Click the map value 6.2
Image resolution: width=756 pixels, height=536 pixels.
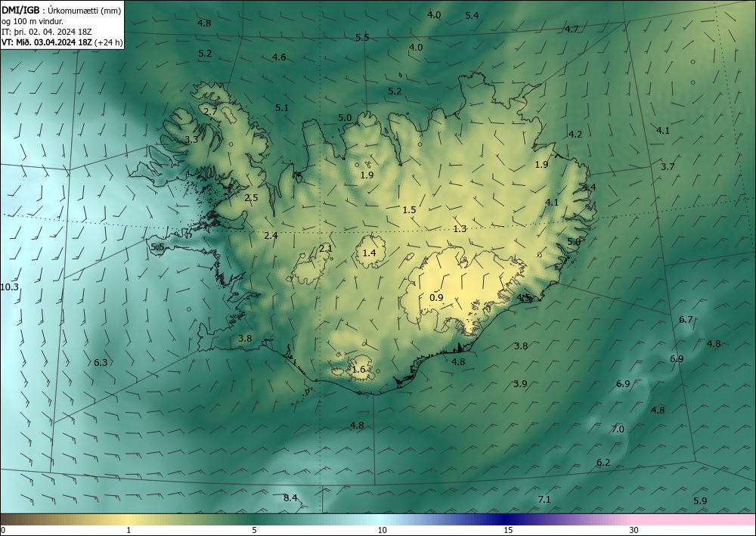coord(603,462)
